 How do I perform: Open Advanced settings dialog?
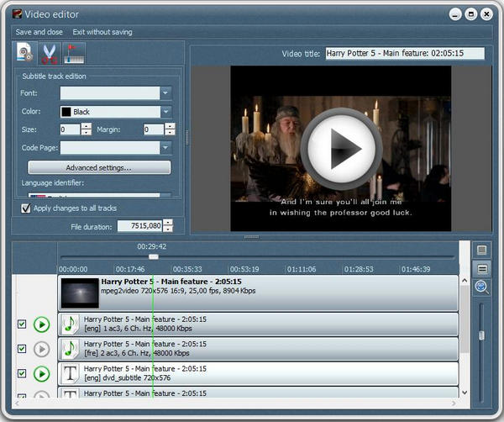[x=99, y=167]
